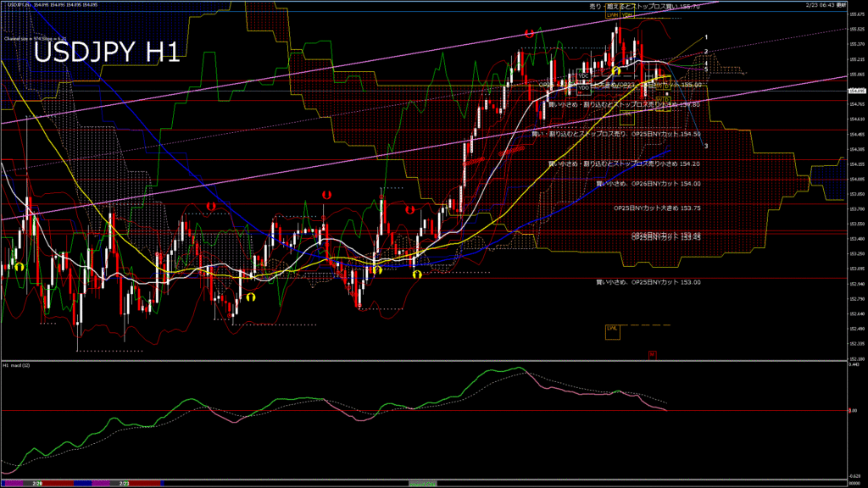868x488 pixels.
Task: Click the current price tag on price axis
Action: (x=856, y=91)
